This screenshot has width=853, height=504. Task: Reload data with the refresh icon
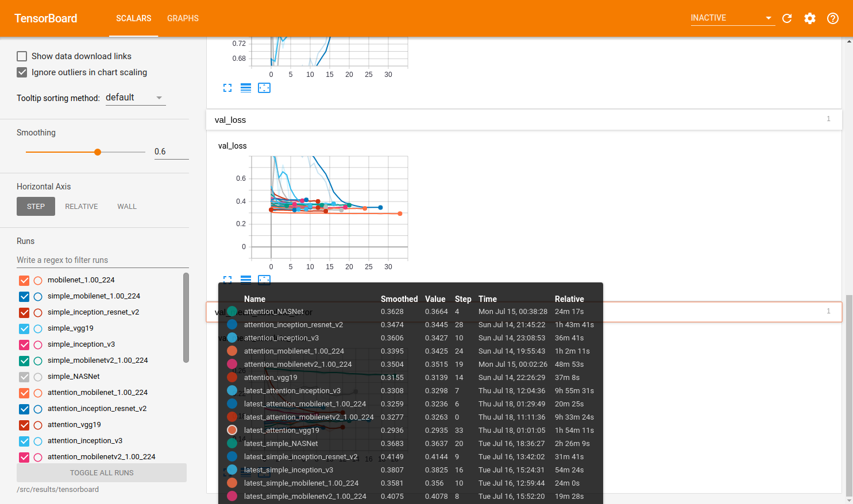(787, 18)
